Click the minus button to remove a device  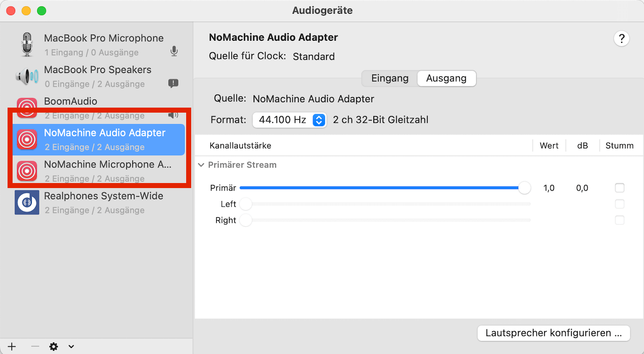click(35, 346)
